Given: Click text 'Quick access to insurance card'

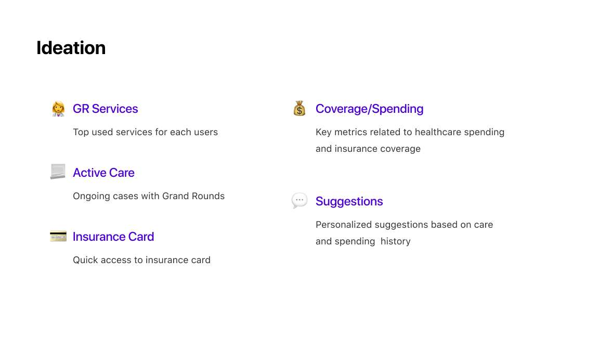Looking at the screenshot, I should point(142,260).
